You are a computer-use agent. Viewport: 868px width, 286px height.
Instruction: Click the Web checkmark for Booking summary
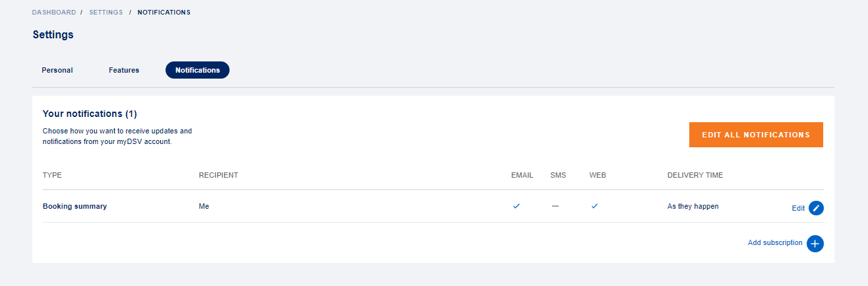[x=594, y=206]
